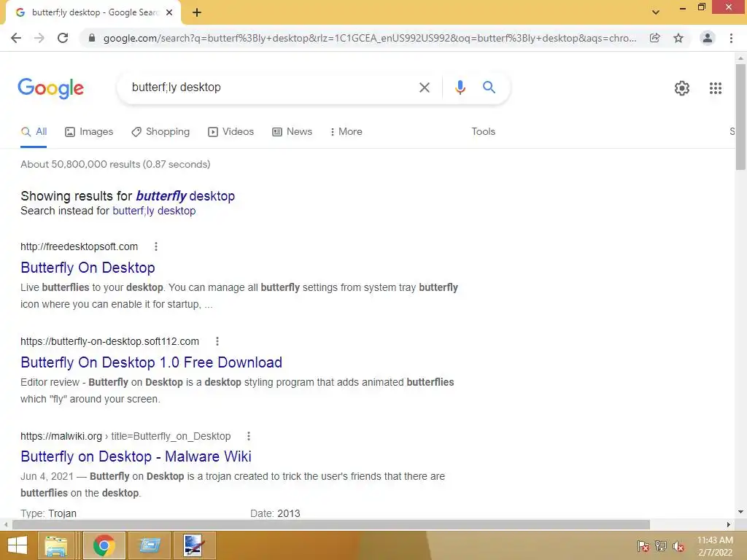Click the corrected butterfly desktop link

coord(185,196)
